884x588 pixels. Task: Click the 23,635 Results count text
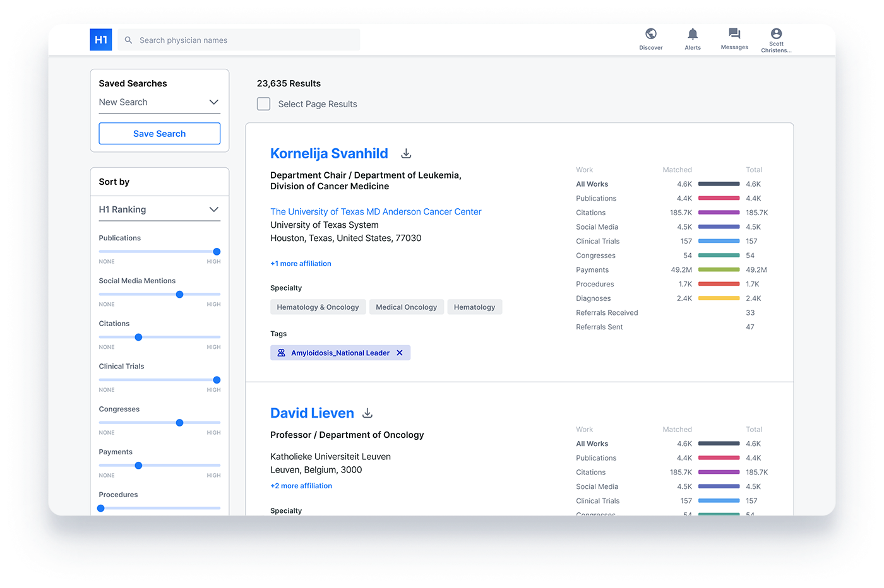289,83
